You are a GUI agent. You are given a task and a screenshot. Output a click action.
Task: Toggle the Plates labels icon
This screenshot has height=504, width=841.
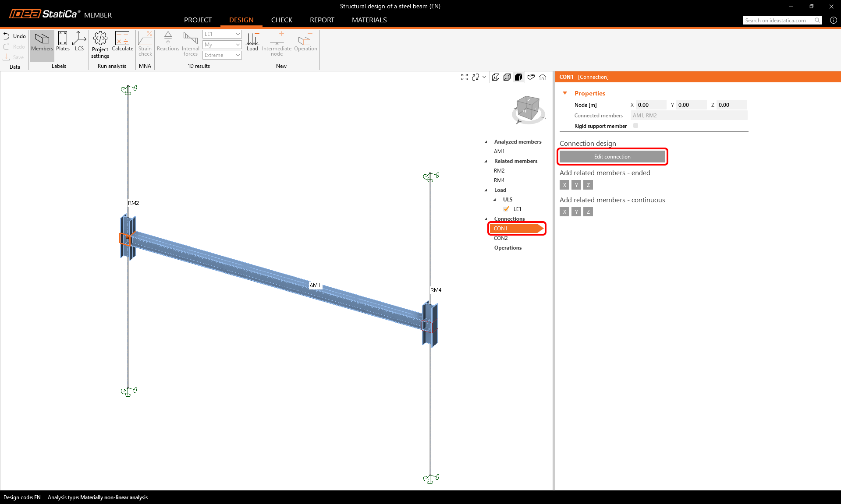tap(63, 42)
